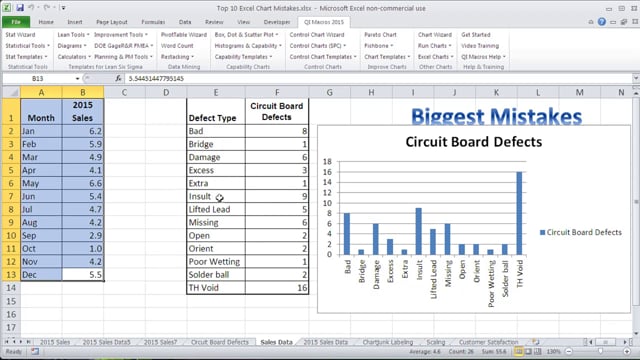
Task: Click the Save icon in quick access toolbar
Action: 20,8
